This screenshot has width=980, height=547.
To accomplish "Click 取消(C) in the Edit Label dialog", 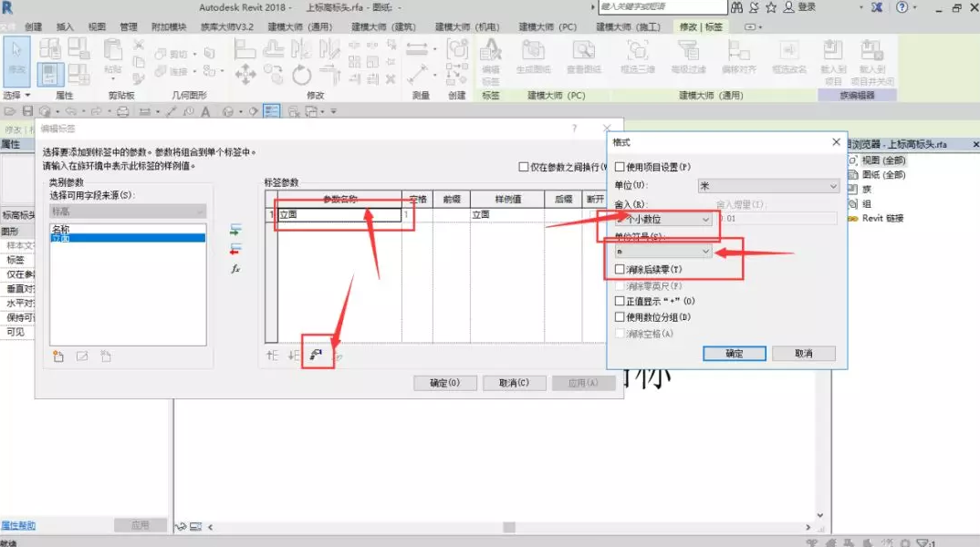I will click(513, 383).
